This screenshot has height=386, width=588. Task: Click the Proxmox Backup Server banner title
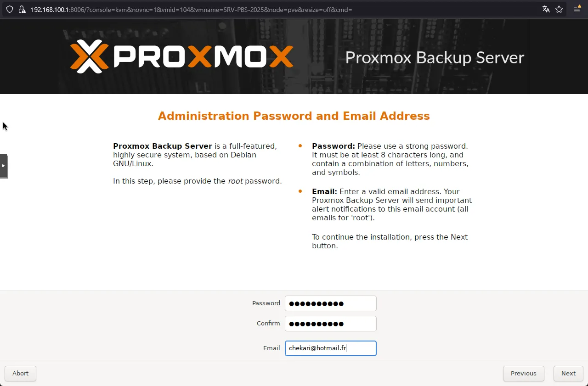435,57
